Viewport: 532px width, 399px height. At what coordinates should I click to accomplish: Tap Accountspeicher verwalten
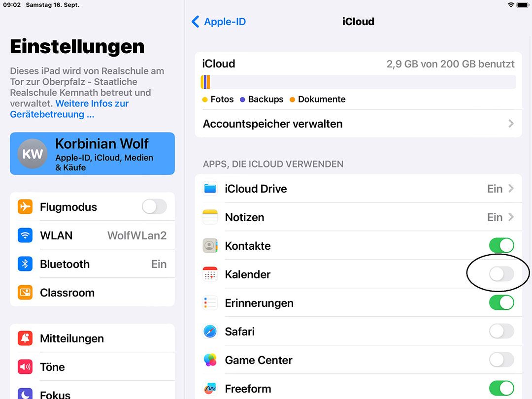[358, 124]
